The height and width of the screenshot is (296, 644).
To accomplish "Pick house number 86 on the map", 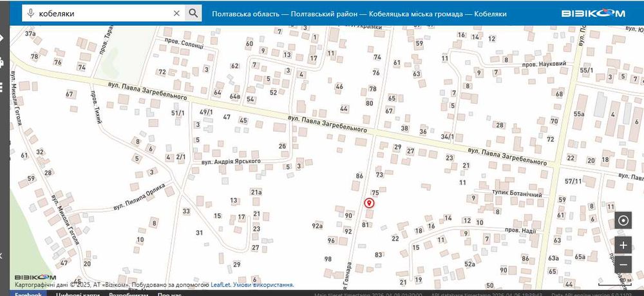I will 359,176.
